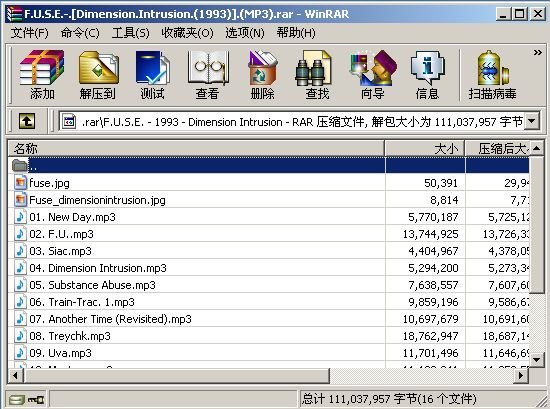Click the key password status bar icon
The height and width of the screenshot is (409, 550).
click(x=36, y=400)
